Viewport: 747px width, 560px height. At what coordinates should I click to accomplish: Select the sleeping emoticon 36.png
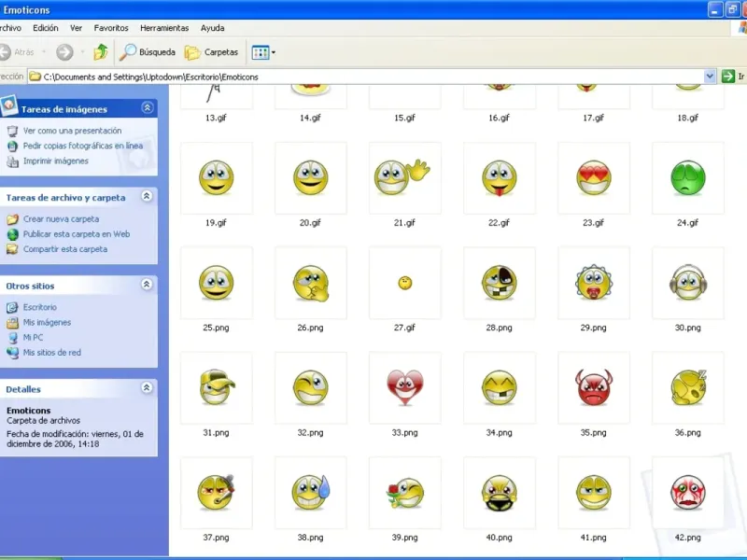pyautogui.click(x=688, y=387)
